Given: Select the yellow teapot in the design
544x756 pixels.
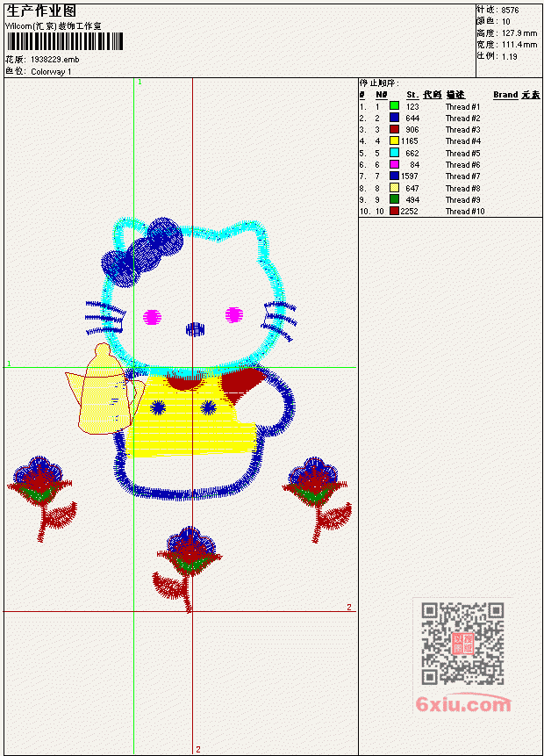Looking at the screenshot, I should pos(104,390).
